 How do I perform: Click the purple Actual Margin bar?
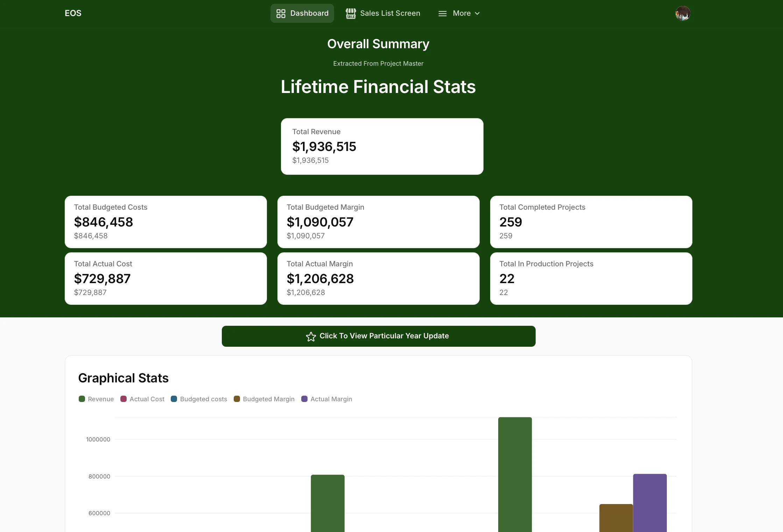point(650,503)
